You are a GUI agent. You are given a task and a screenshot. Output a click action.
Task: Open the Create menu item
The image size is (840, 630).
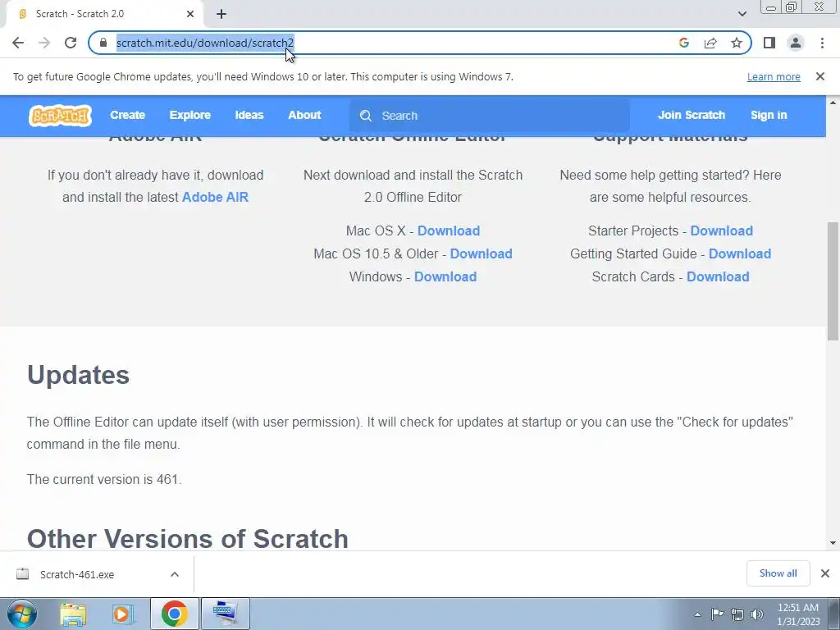pos(127,115)
